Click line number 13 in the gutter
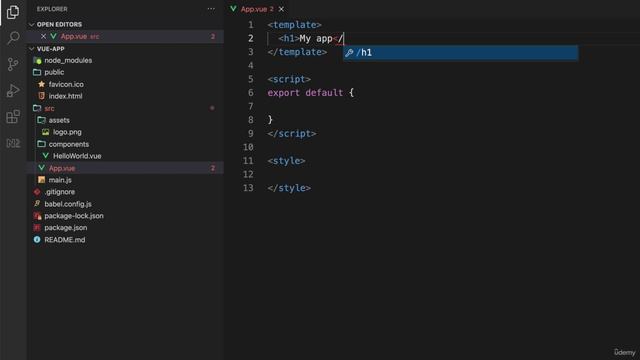The image size is (640, 360). [248, 188]
